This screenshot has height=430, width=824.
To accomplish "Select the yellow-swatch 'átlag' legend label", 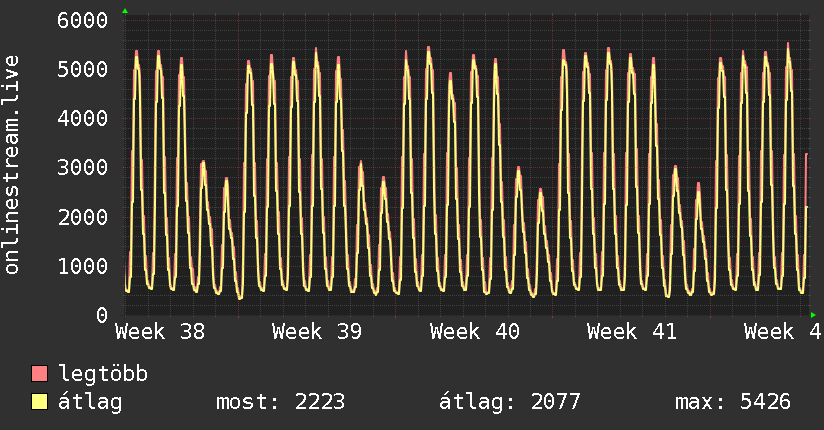I will pyautogui.click(x=90, y=402).
